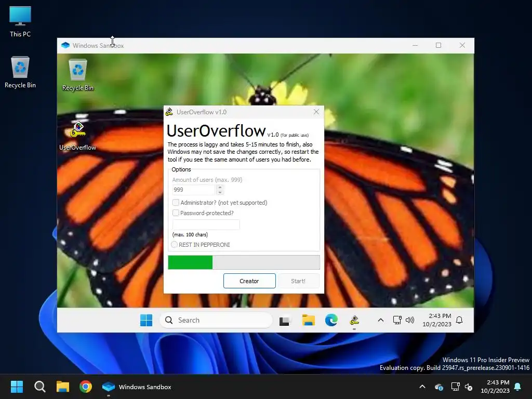Click the green progress bar
This screenshot has height=399, width=532.
[x=244, y=262]
